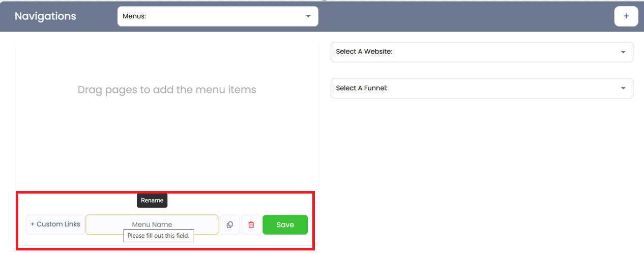Screen dimensions: 644x254
Task: Click the "Drag pages to add" placeholder text
Action: 167,90
